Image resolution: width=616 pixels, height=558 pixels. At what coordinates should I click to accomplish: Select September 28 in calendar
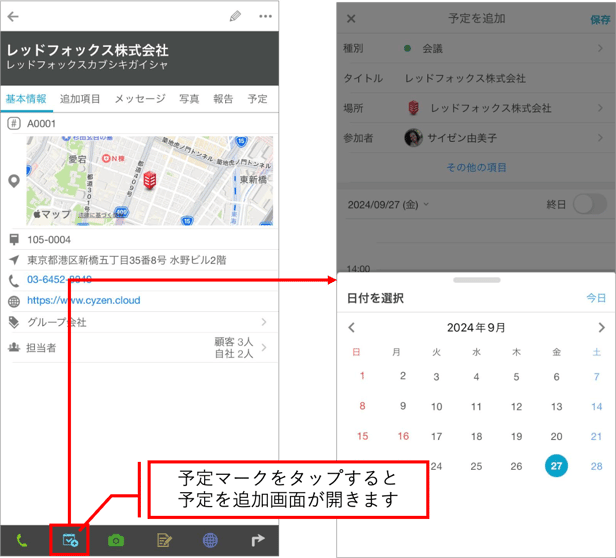(x=596, y=466)
